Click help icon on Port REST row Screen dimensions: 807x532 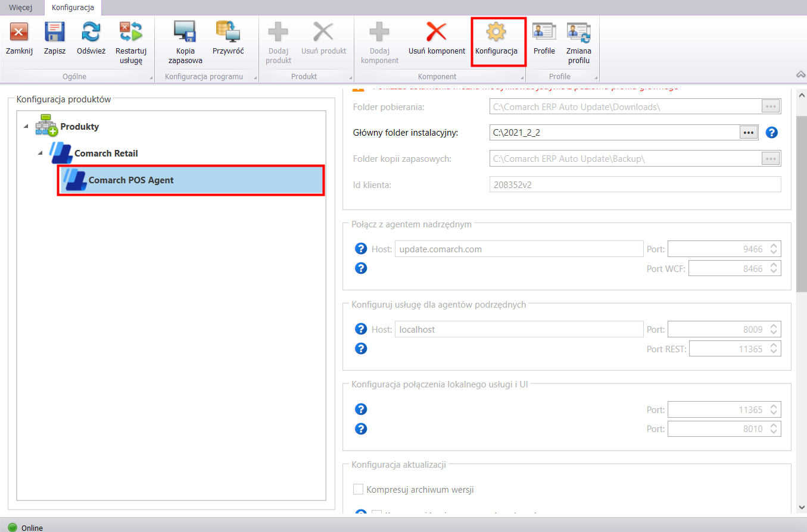(360, 349)
